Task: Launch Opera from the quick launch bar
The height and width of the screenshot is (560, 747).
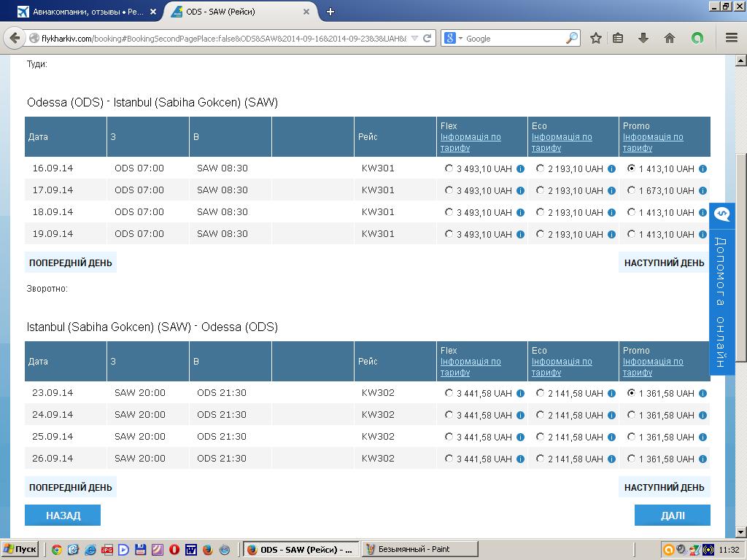Action: click(174, 549)
